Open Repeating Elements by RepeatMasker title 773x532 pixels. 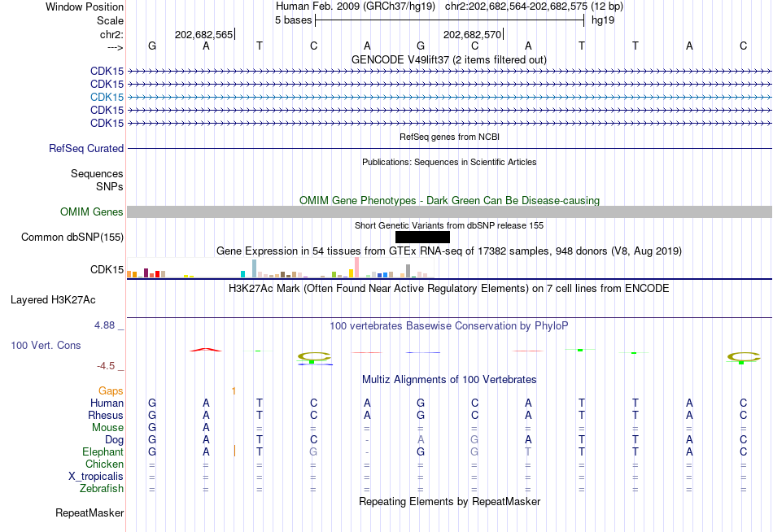(x=449, y=501)
